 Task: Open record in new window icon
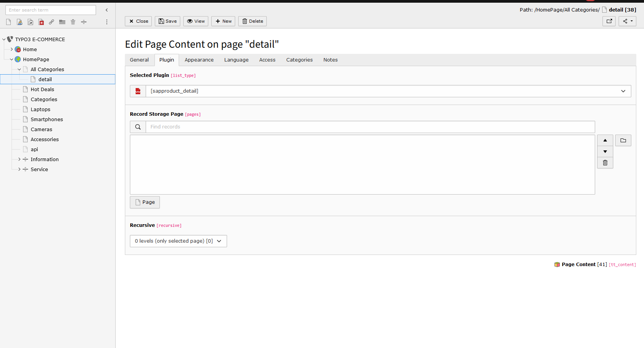[609, 21]
